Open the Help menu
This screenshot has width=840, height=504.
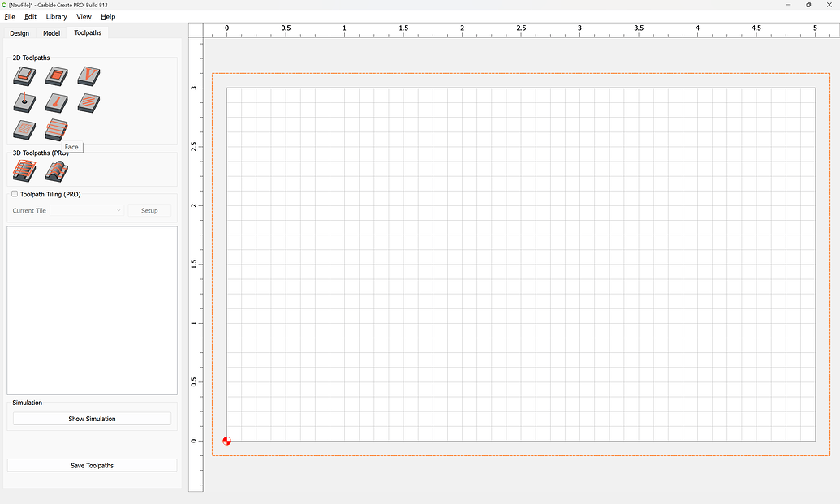(108, 16)
